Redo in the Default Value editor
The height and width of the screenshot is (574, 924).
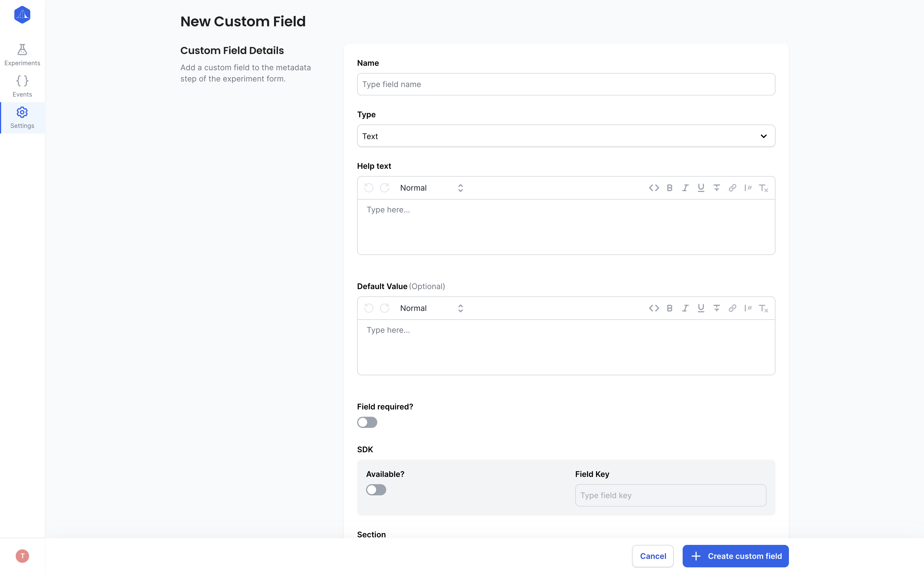(x=385, y=308)
